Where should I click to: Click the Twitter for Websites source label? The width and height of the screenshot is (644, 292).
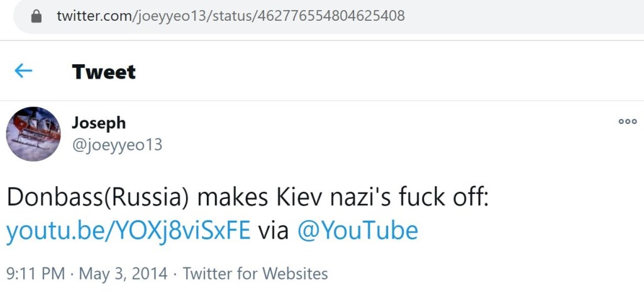255,274
